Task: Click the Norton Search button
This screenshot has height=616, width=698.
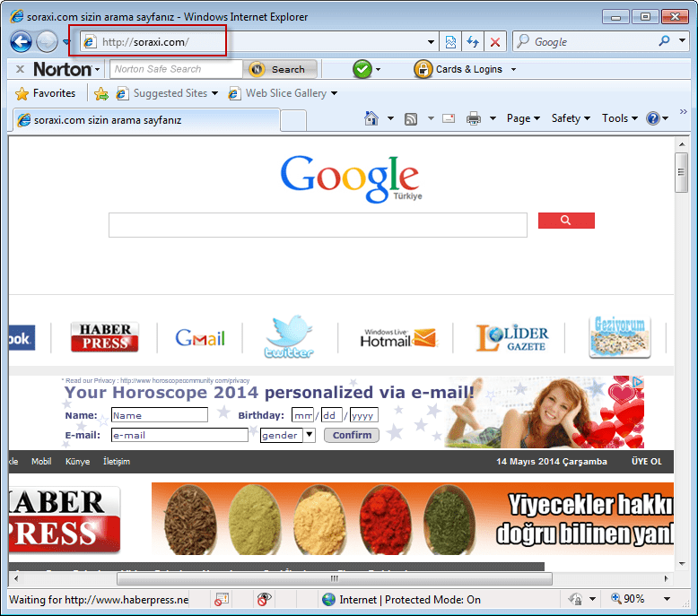Action: tap(281, 69)
